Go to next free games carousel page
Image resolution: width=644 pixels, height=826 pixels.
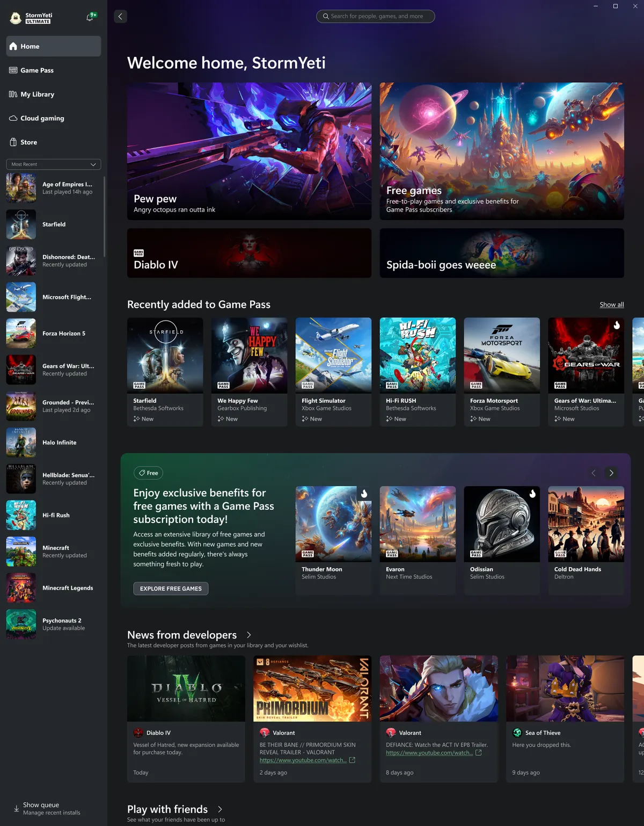(x=611, y=473)
